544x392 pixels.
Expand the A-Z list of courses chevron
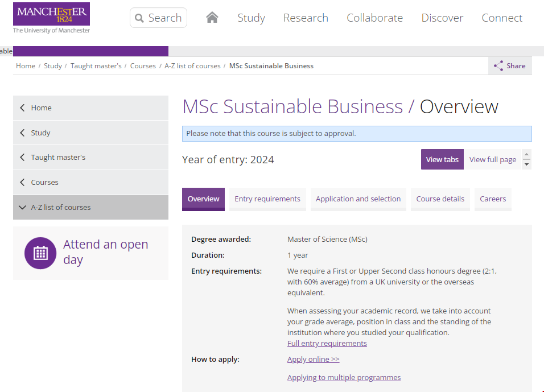click(x=22, y=208)
